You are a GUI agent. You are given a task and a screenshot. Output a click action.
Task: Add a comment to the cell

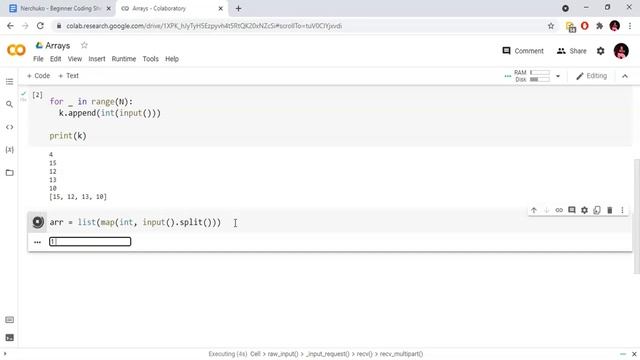click(571, 210)
